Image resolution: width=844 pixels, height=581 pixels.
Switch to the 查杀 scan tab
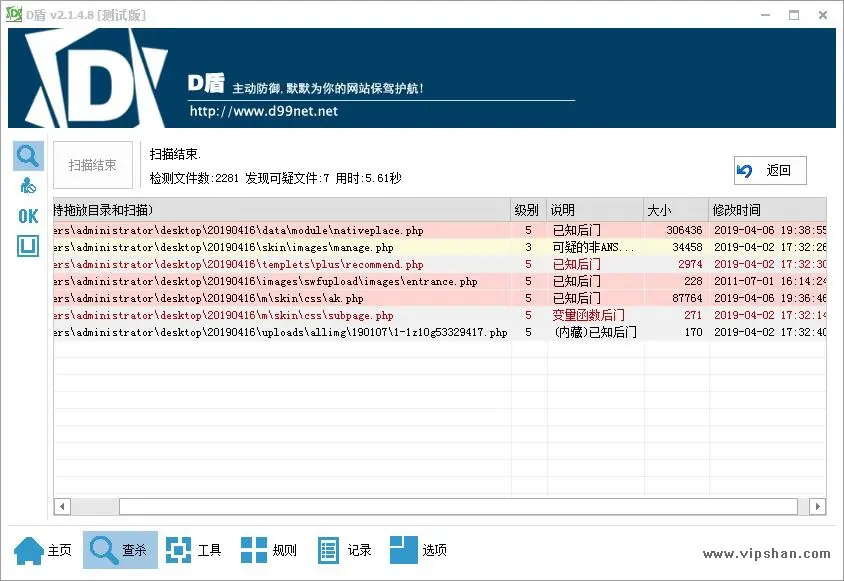[x=120, y=548]
